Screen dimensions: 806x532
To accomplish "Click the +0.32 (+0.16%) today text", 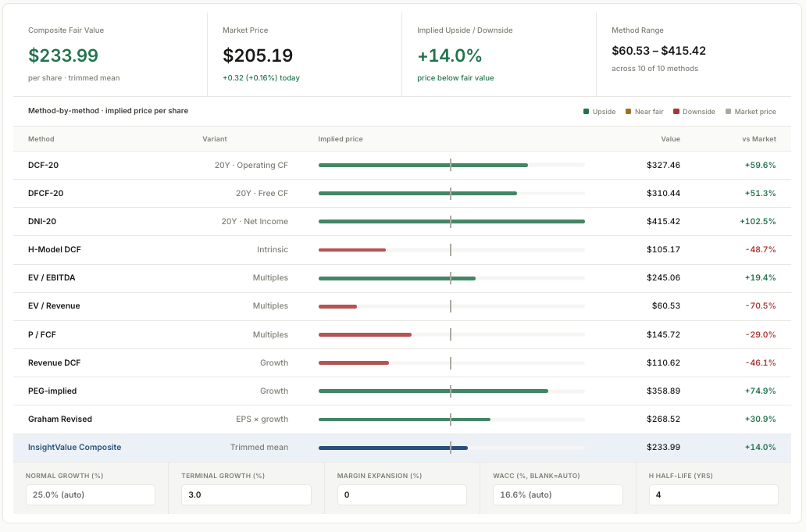I will pyautogui.click(x=261, y=78).
